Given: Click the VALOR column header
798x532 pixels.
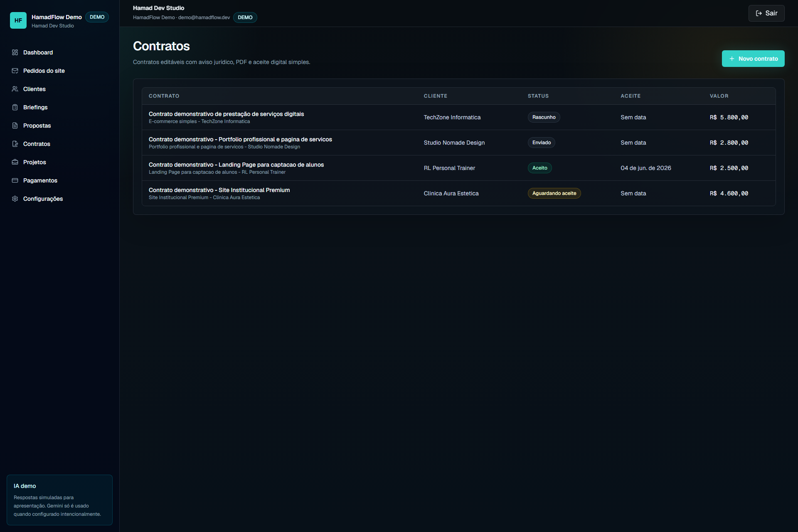Looking at the screenshot, I should 719,96.
